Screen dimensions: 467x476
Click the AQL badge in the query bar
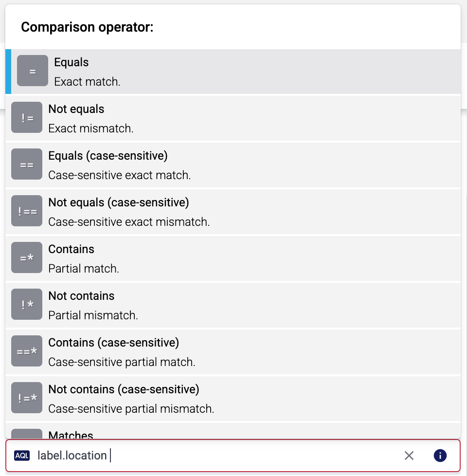24,456
